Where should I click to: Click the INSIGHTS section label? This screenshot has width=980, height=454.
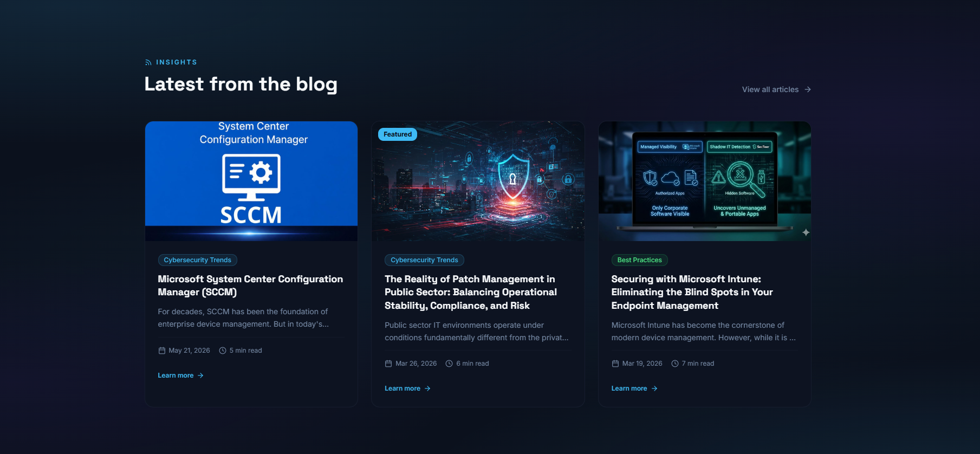(x=177, y=62)
